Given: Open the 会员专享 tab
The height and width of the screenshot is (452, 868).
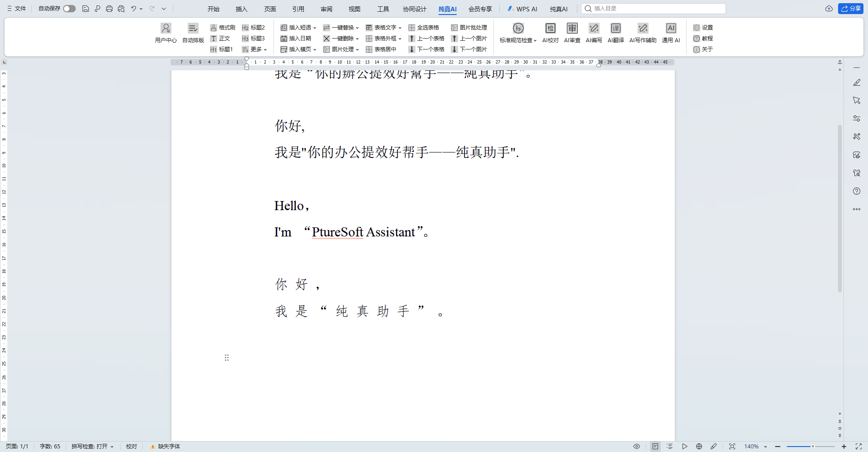Looking at the screenshot, I should coord(480,9).
